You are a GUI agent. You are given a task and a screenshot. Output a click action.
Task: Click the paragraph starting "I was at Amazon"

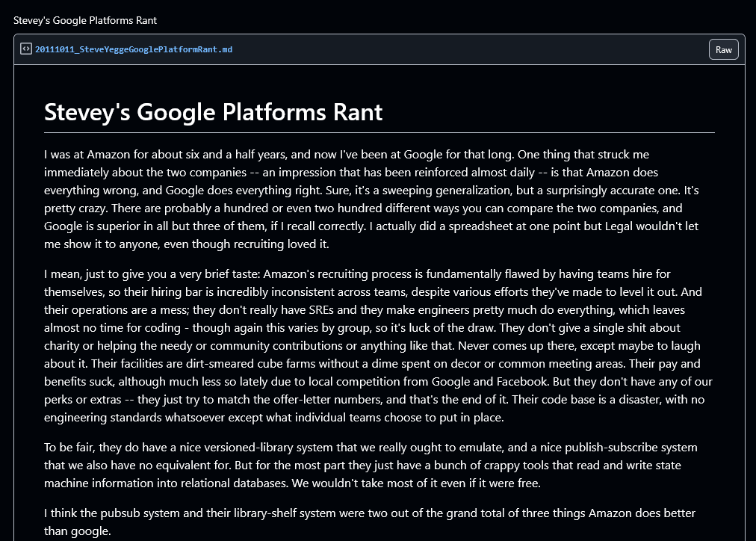[371, 199]
